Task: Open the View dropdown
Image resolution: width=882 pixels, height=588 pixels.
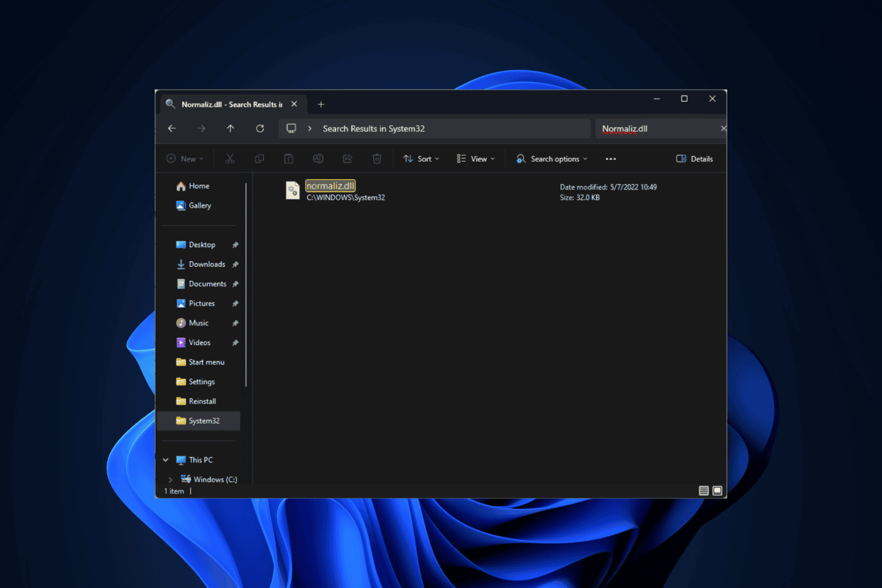Action: 476,159
